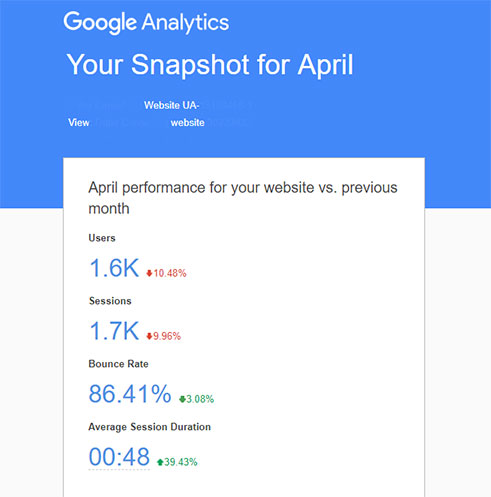Viewport: 491px width, 497px height.
Task: Click the 9.96% sessions change percentage
Action: point(167,336)
